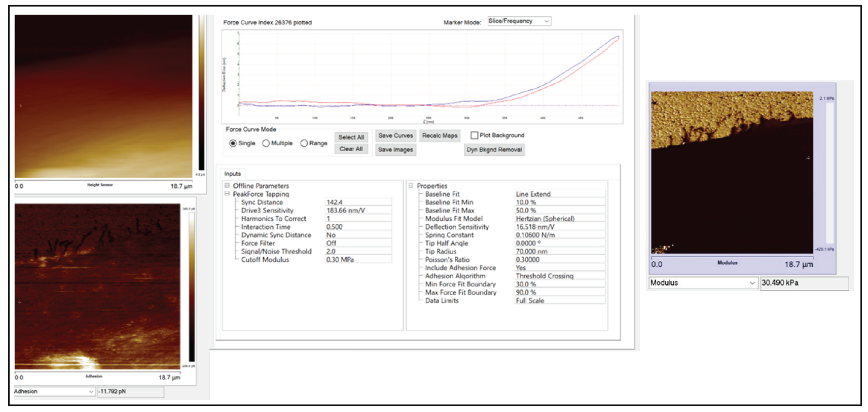Open the Marker Mode Slice/Frequency dropdown
The width and height of the screenshot is (868, 412).
(519, 21)
